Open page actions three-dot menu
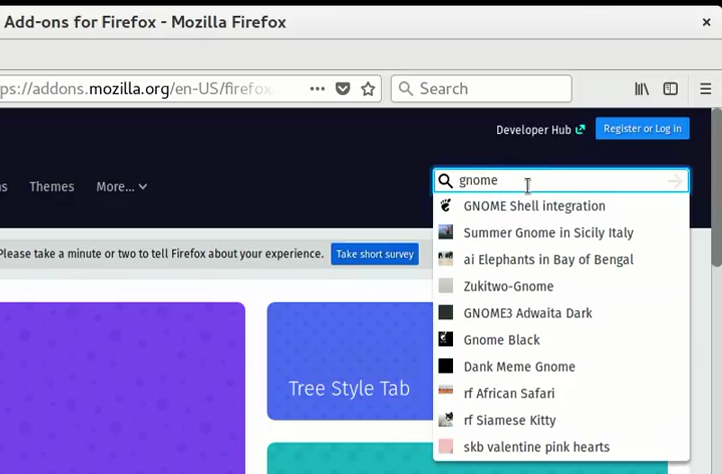Image resolution: width=722 pixels, height=474 pixels. [317, 89]
